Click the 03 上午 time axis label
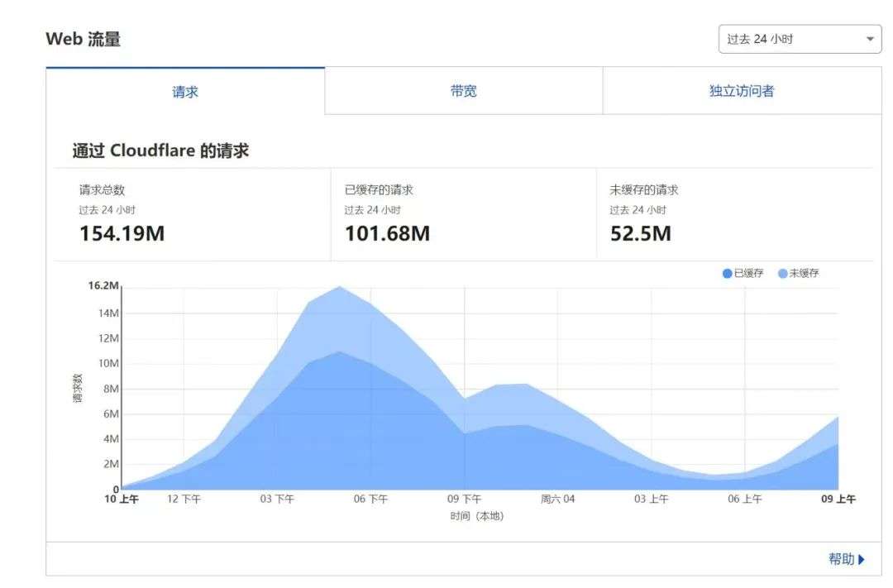Viewport: 893px width, 588px height. (x=651, y=500)
